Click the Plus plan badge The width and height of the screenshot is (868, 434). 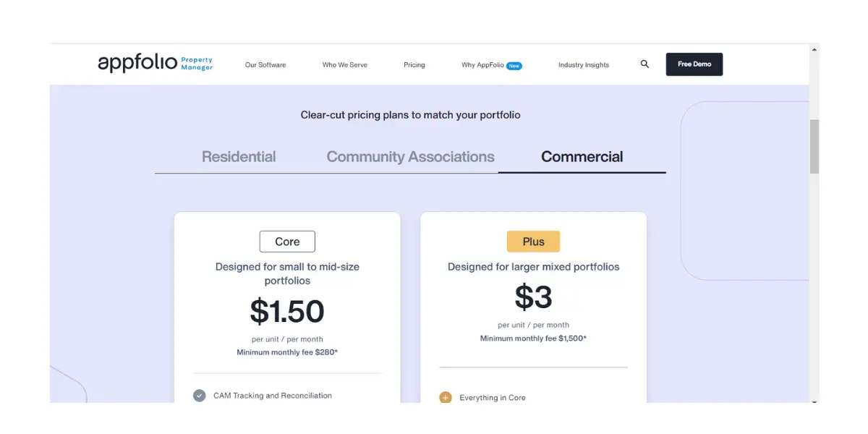click(x=533, y=242)
